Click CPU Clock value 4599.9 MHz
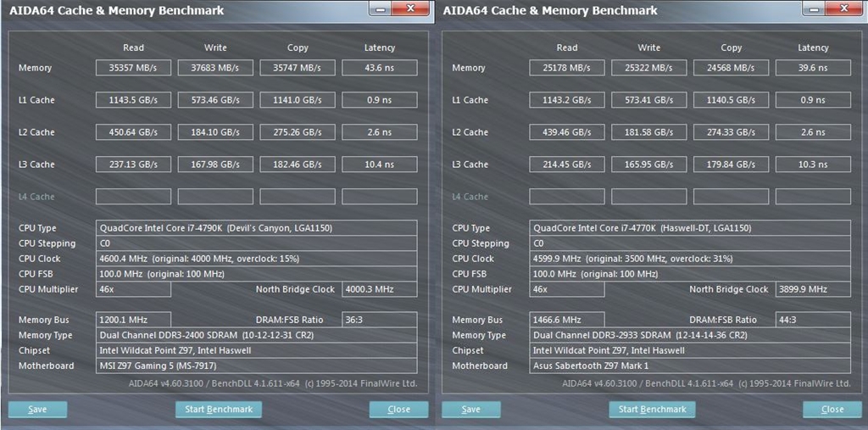This screenshot has height=430, width=868. [690, 258]
